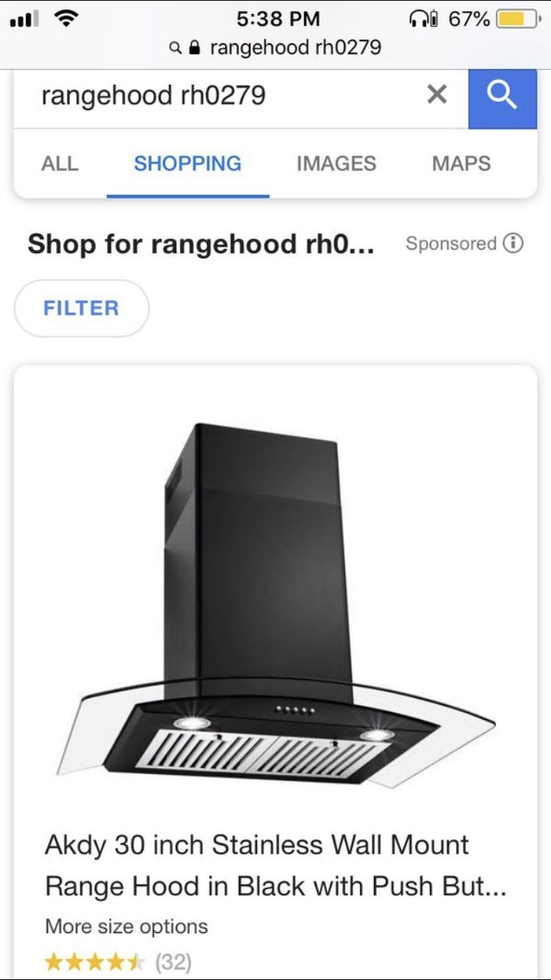Clear the search query with X
The width and height of the screenshot is (551, 980).
click(x=437, y=94)
